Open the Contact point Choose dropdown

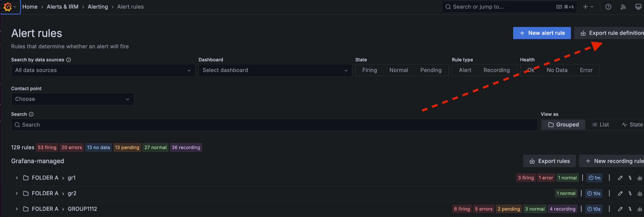72,99
